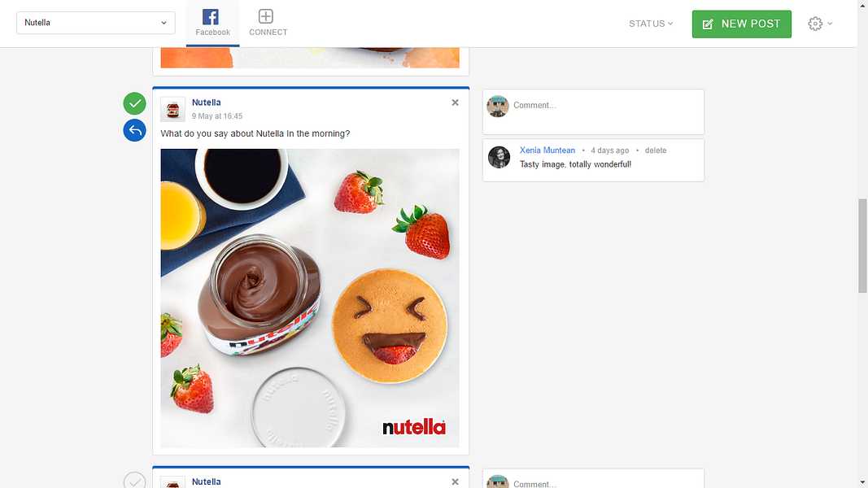Open Nutella page name on 9 May post
The height and width of the screenshot is (488, 868).
206,102
